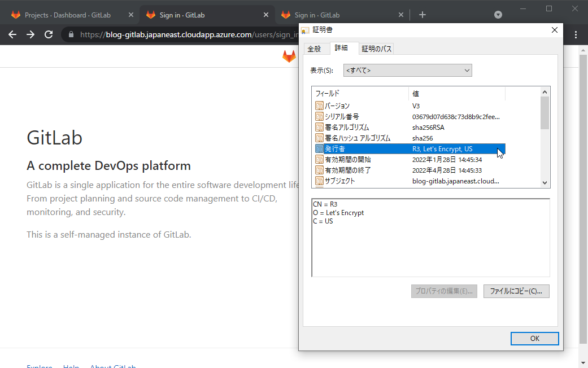Navigate forward using the forward arrow
This screenshot has height=368, width=588.
31,34
